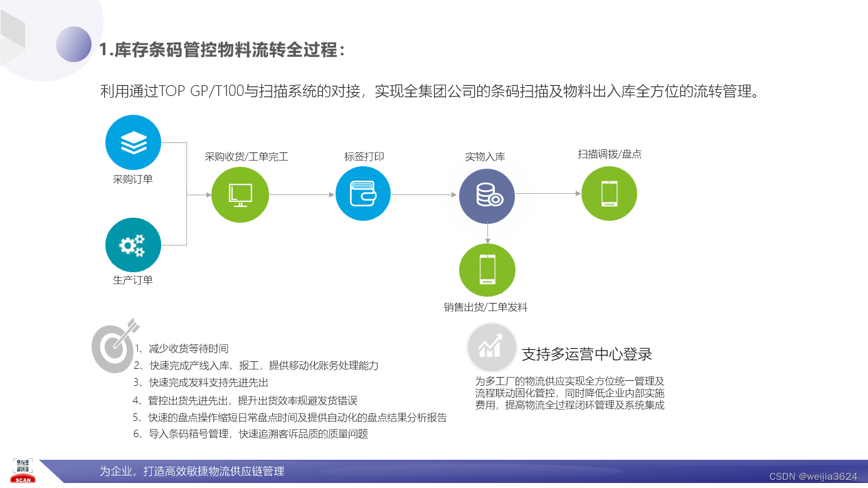Click list item 3、快速完成发料支持先进先出
Image resolution: width=868 pixels, height=488 pixels.
coord(201,383)
